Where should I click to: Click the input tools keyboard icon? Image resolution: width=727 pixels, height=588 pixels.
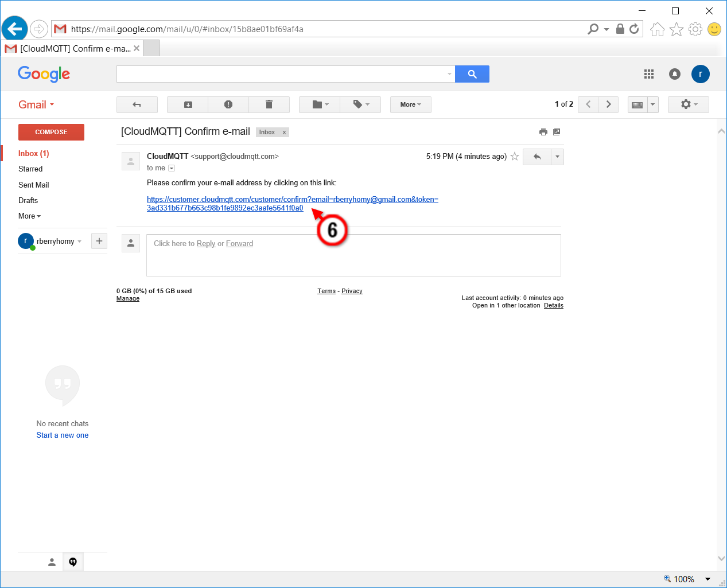pos(637,104)
